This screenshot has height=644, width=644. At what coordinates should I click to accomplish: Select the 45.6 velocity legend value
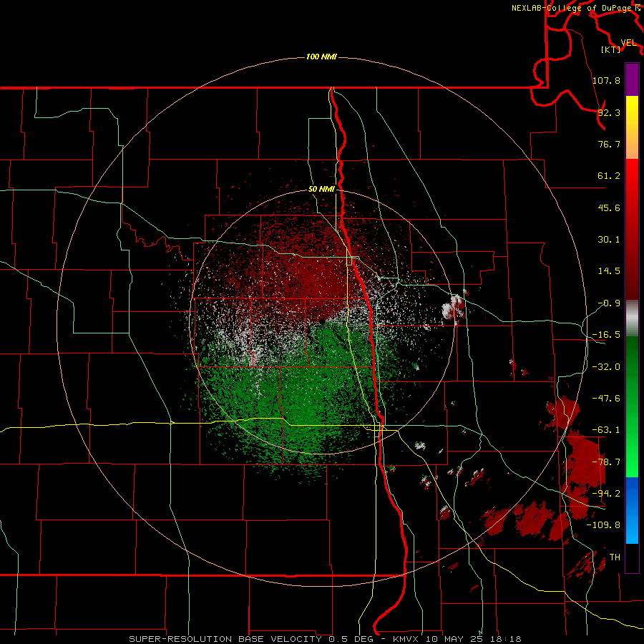pyautogui.click(x=609, y=208)
